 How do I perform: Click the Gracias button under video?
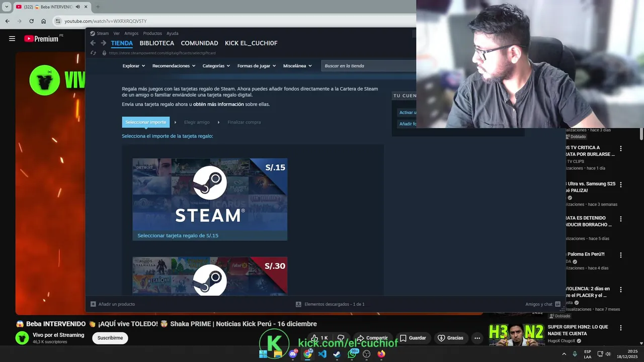(x=451, y=338)
